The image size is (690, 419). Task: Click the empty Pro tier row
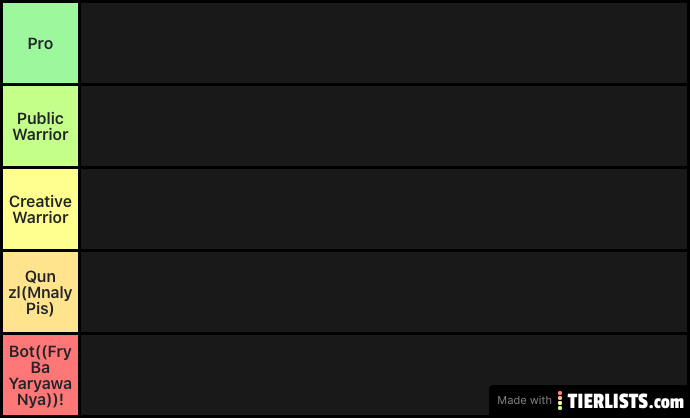coord(384,43)
